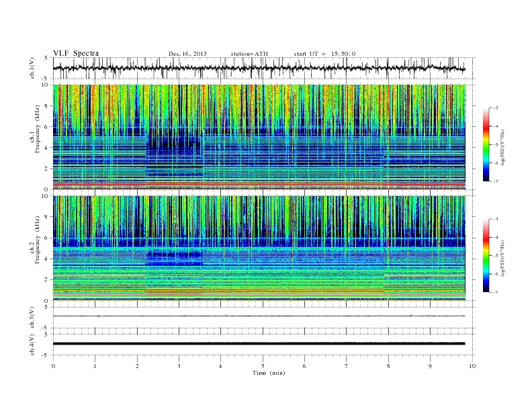The width and height of the screenshot is (532, 411).
Task: Click the '4' kHz tick of ch.1 spectrogram
Action: 48,148
